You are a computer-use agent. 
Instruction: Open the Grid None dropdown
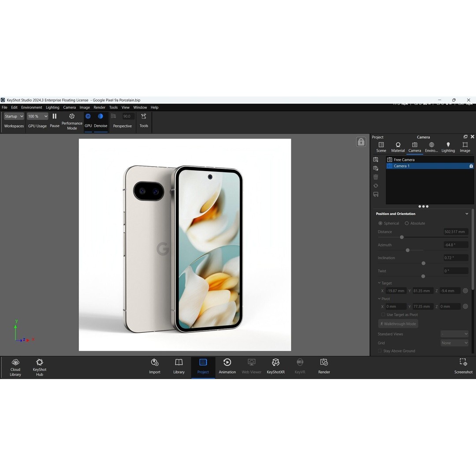point(454,343)
